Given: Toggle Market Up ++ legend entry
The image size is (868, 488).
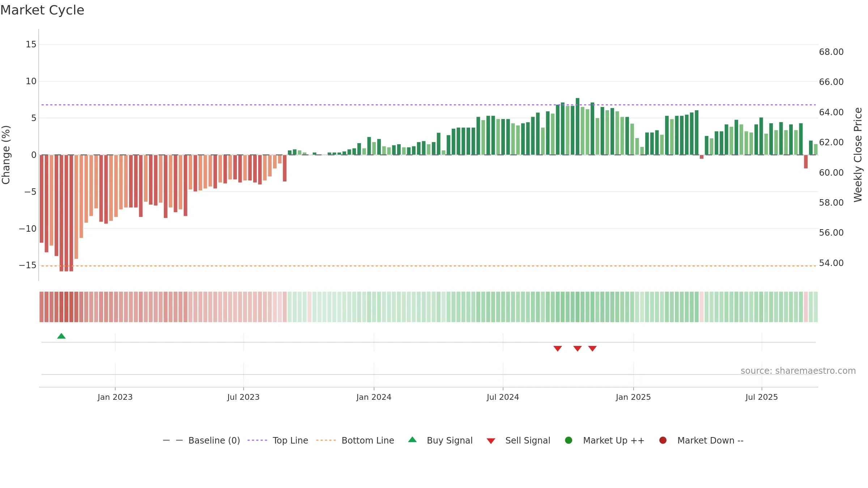Looking at the screenshot, I should 605,440.
